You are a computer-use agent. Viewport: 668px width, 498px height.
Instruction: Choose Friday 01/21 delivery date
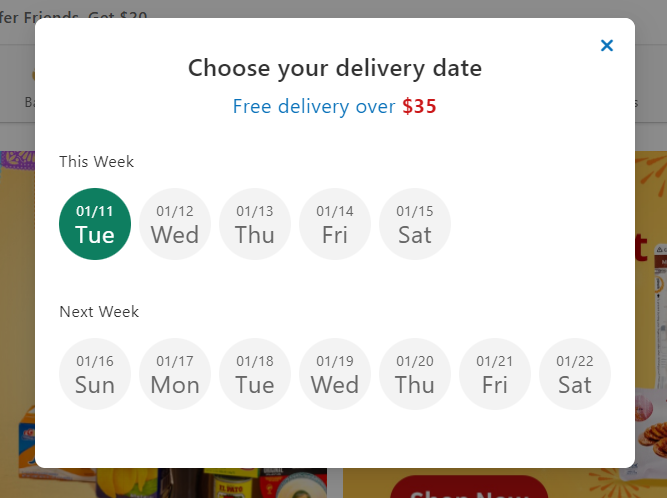pyautogui.click(x=495, y=374)
